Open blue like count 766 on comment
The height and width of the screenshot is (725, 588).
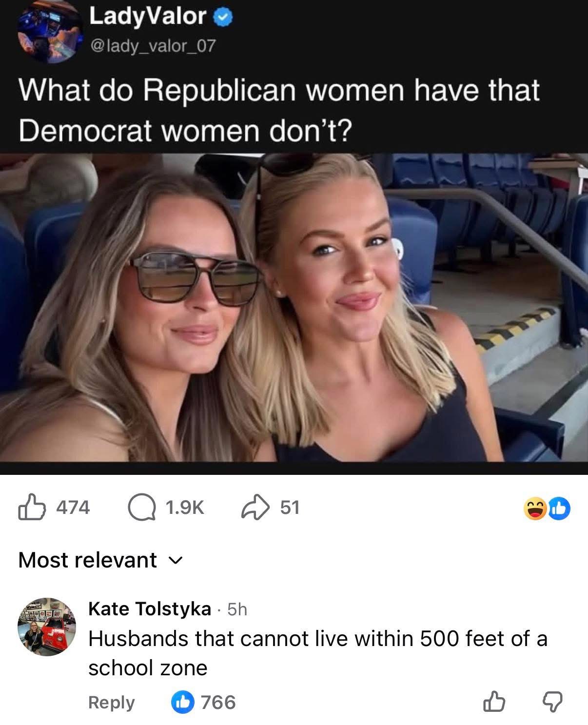pyautogui.click(x=204, y=702)
